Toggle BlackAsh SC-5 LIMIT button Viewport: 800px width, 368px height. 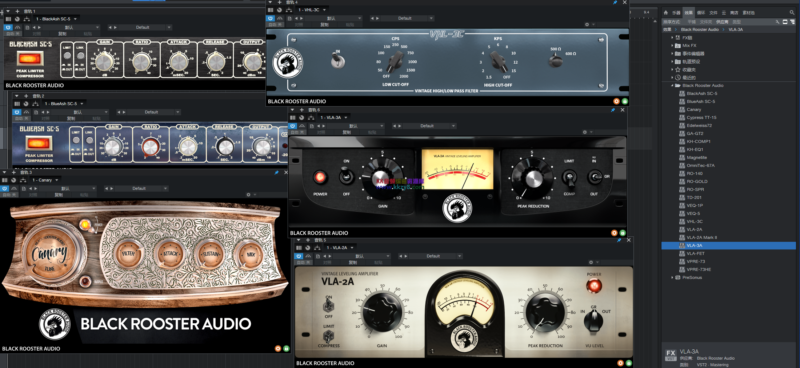pos(67,57)
